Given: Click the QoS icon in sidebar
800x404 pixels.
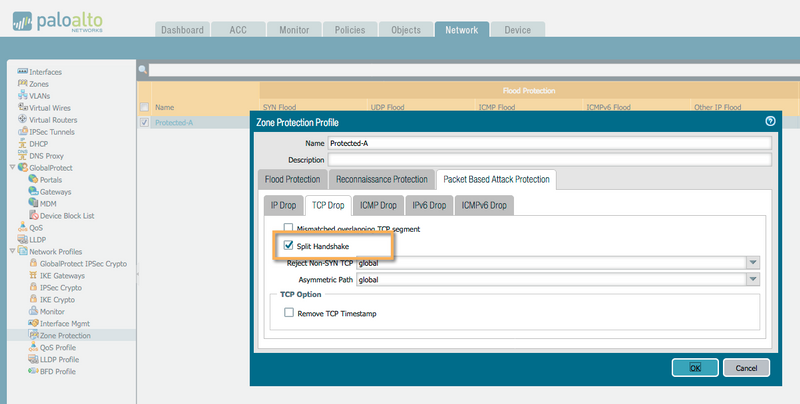Looking at the screenshot, I should [x=22, y=227].
